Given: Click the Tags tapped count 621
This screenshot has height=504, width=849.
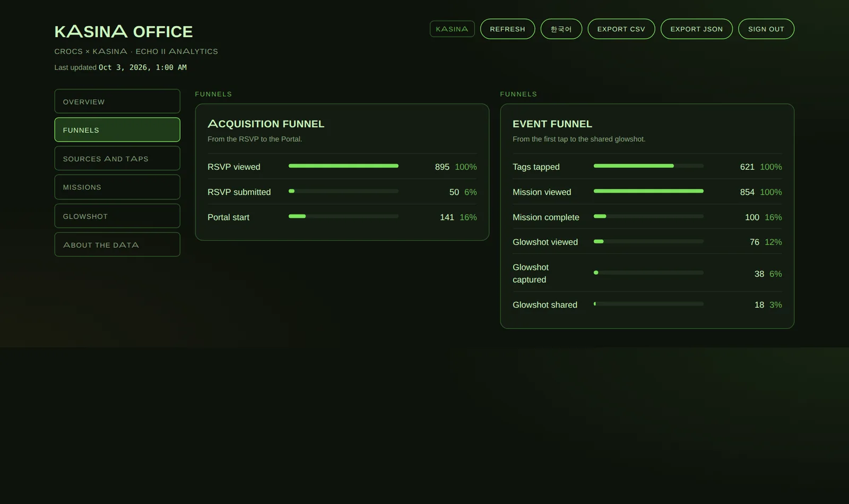Looking at the screenshot, I should (747, 167).
